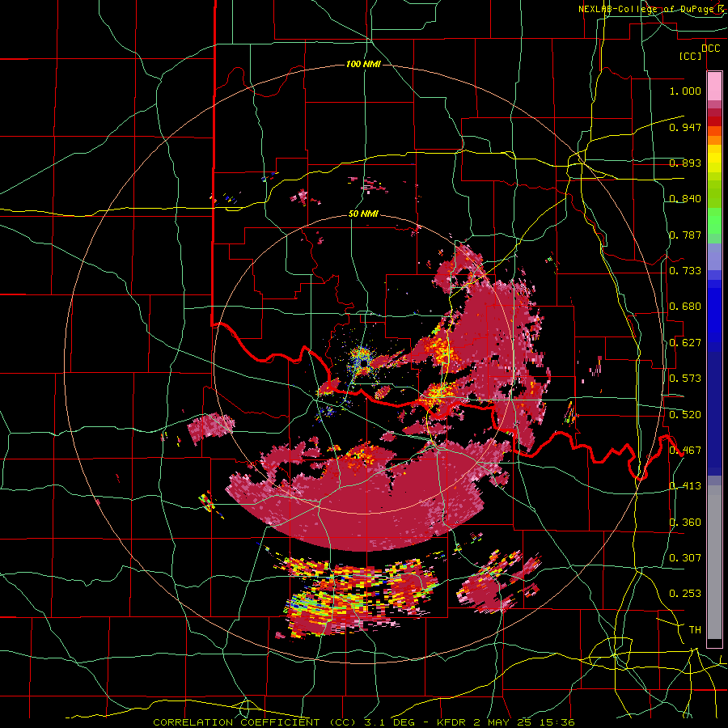Select the 0.680 value on the scale
728x728 pixels.
pos(685,307)
